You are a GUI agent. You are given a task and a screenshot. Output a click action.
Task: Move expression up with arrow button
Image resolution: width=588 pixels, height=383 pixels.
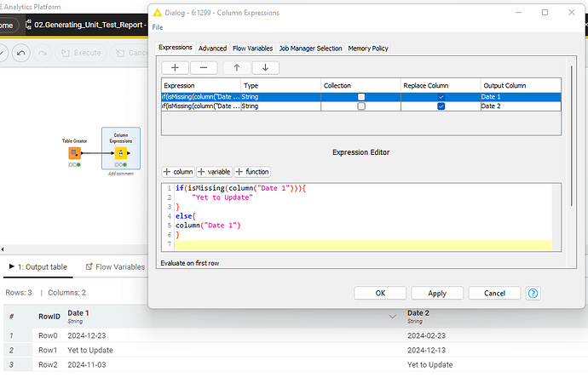click(237, 68)
